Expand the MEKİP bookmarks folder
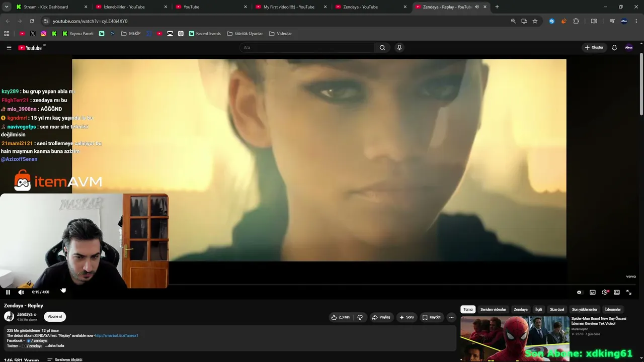Screen dimensions: 644x362 pyautogui.click(x=131, y=34)
